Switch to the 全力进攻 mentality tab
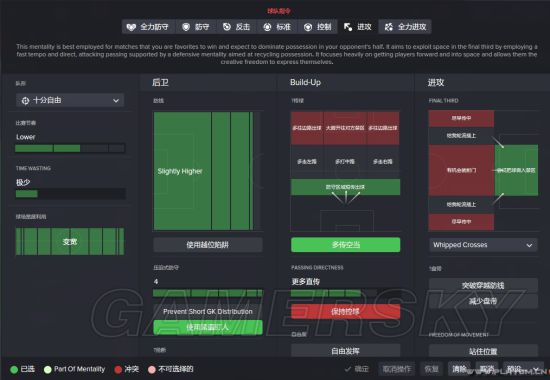The width and height of the screenshot is (550, 380). coord(405,27)
